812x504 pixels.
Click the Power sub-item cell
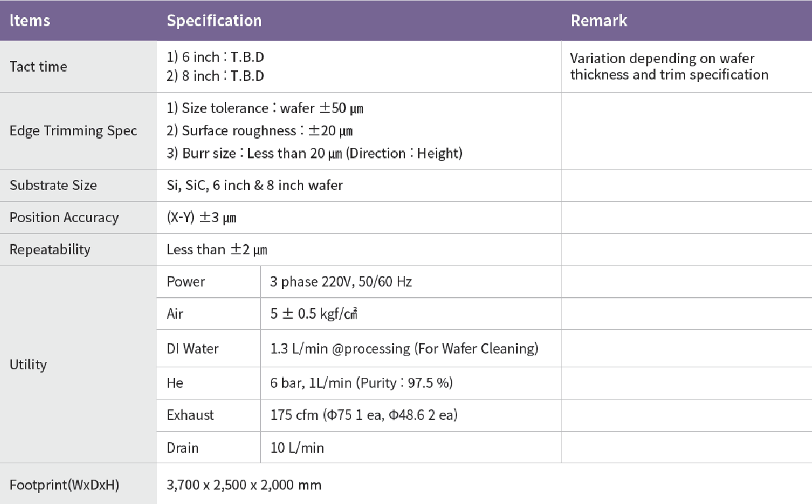click(x=186, y=281)
